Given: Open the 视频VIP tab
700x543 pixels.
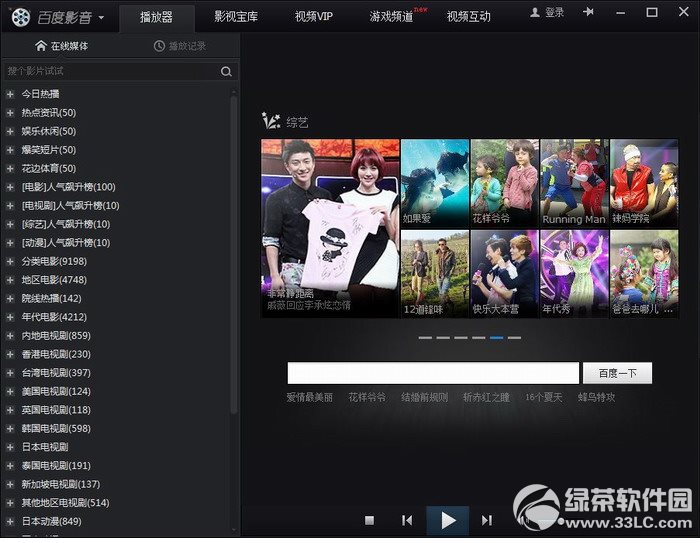Looking at the screenshot, I should click(314, 17).
